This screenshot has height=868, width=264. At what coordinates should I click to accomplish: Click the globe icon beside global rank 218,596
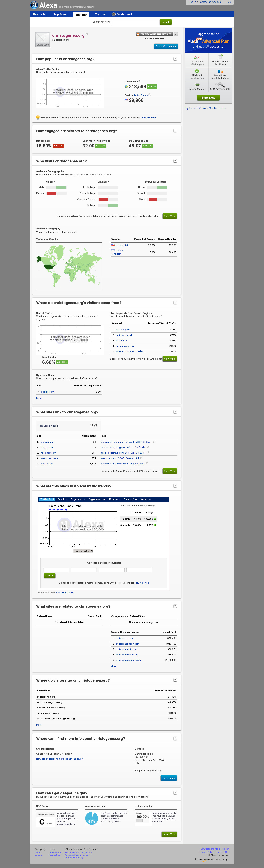pyautogui.click(x=126, y=87)
